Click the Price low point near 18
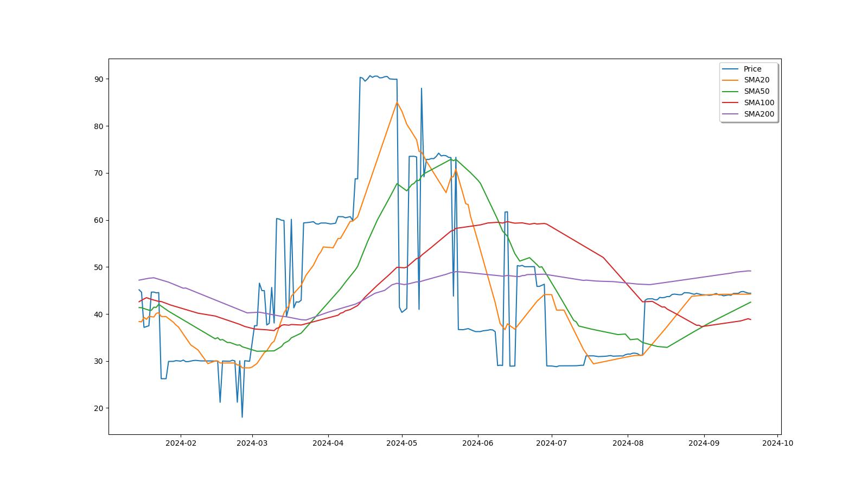This screenshot has width=868, height=488. (242, 416)
